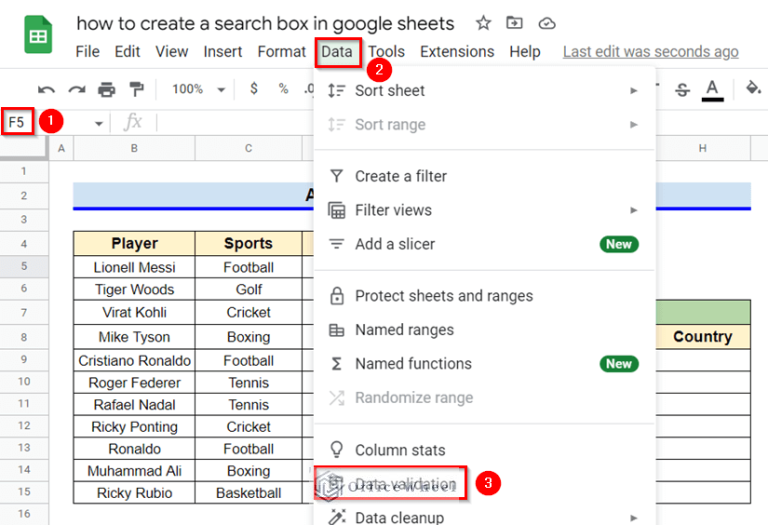Star the document
Screen dimensions: 768x525
click(x=483, y=23)
